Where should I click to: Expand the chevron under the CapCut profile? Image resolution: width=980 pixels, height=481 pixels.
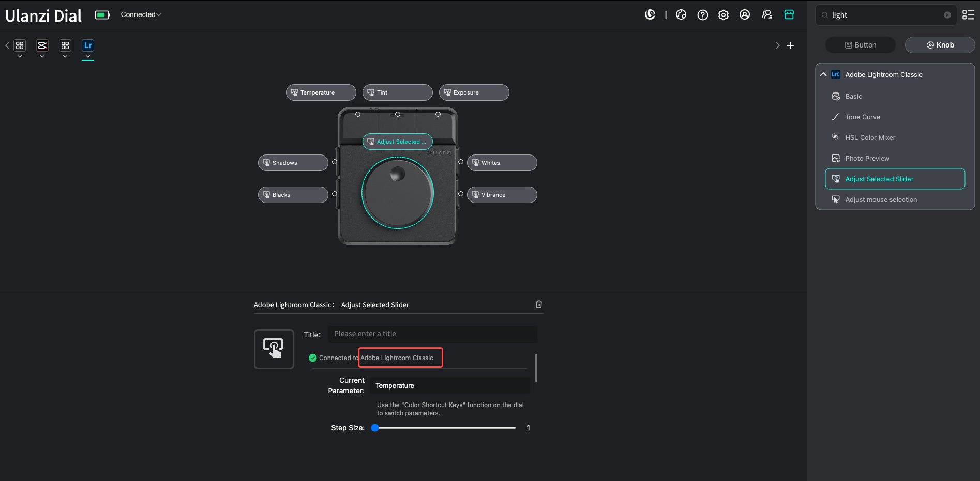click(42, 56)
